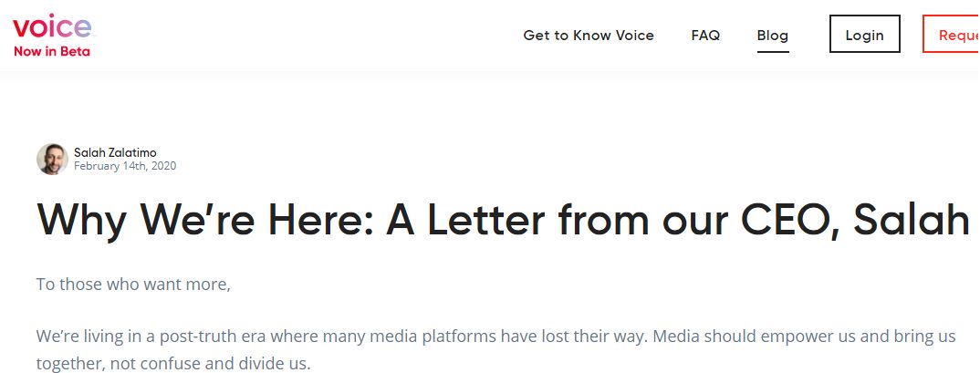This screenshot has height=373, width=980.
Task: Go to the FAQ page
Action: pyautogui.click(x=705, y=36)
